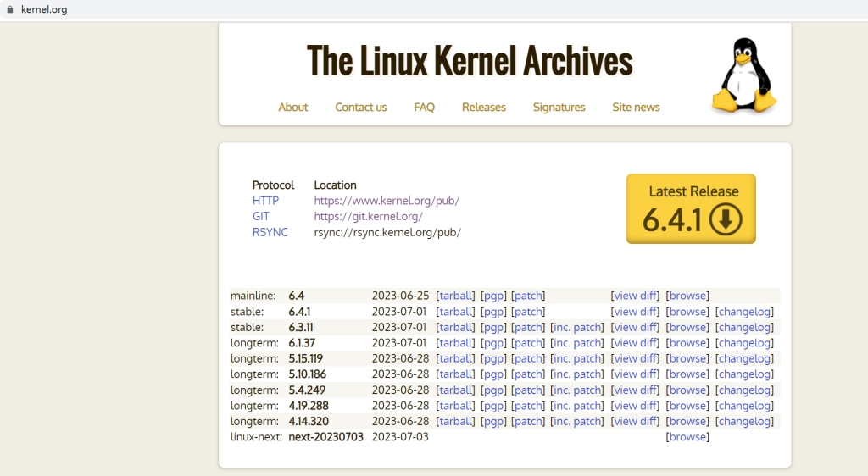Open the Contact us page
Viewport: 868px width, 476px height.
click(361, 108)
